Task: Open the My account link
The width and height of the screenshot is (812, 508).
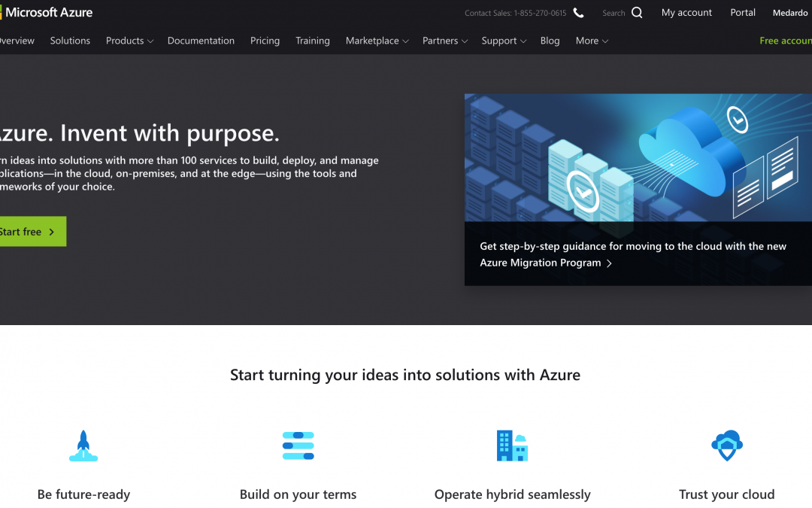Action: [x=686, y=13]
